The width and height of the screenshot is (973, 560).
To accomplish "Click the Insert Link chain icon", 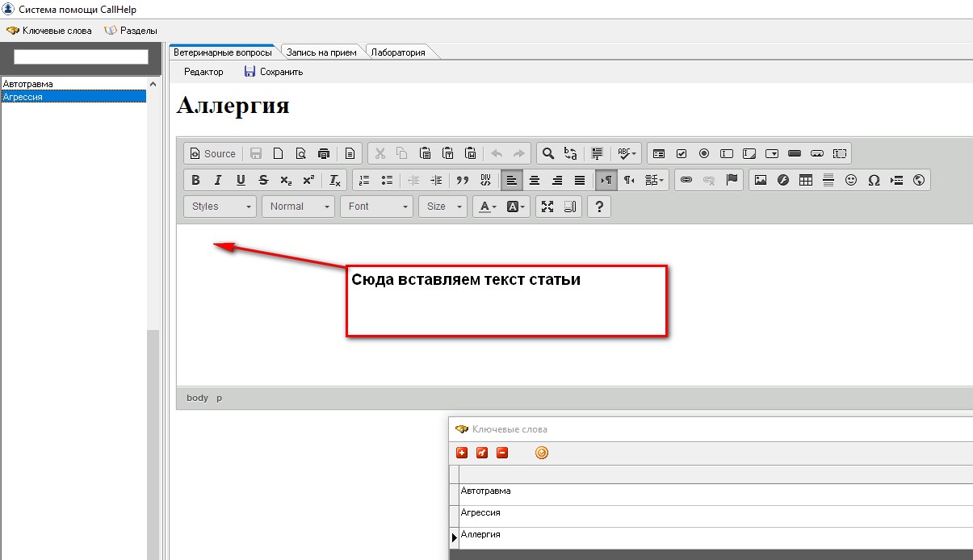I will [x=686, y=180].
